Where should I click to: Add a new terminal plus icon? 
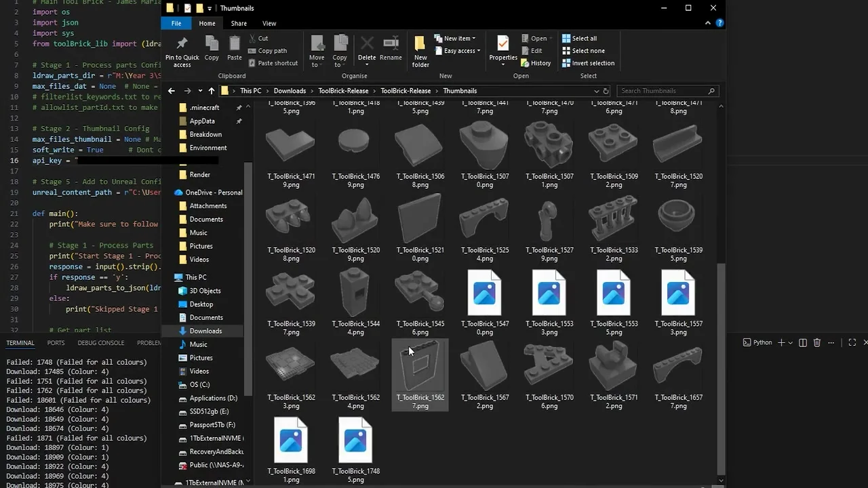coord(781,343)
